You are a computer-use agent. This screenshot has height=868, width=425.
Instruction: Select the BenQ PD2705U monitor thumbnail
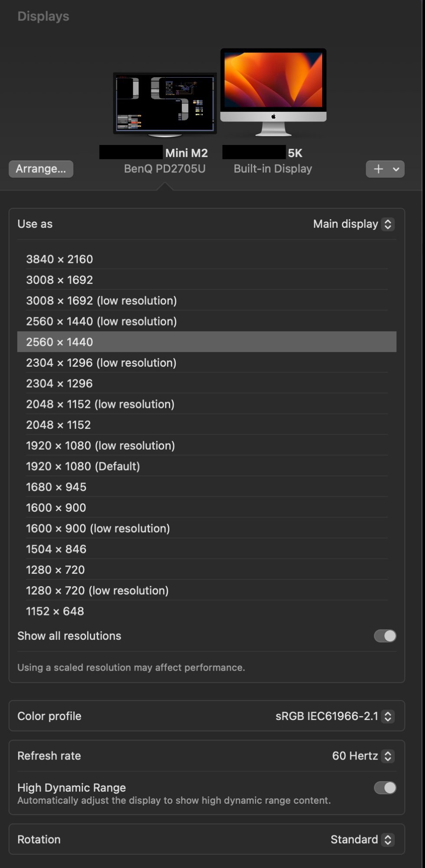pyautogui.click(x=165, y=104)
